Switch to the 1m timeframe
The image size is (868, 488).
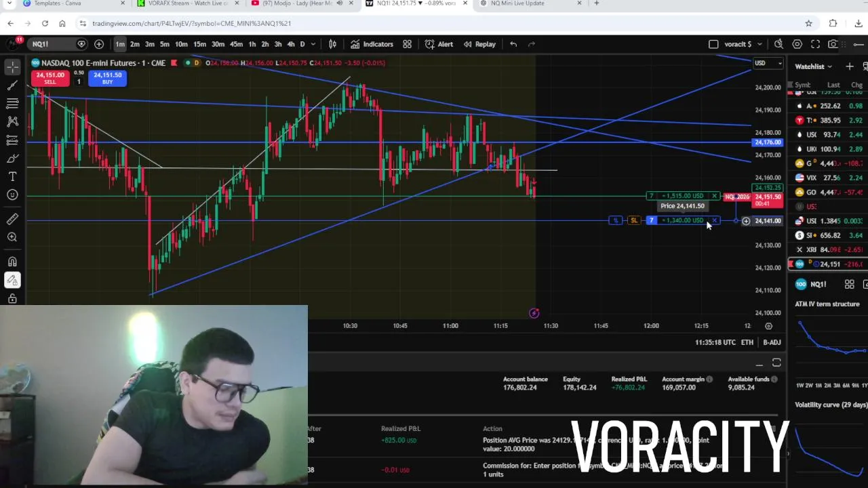pos(120,44)
